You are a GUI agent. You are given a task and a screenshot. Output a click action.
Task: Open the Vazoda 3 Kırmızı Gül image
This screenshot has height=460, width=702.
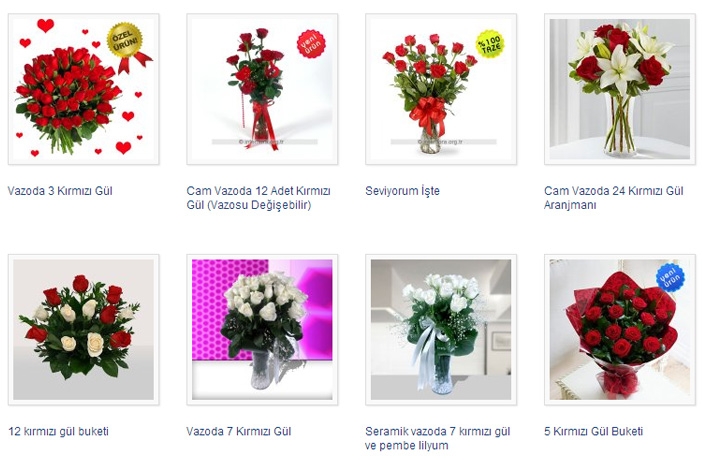84,89
